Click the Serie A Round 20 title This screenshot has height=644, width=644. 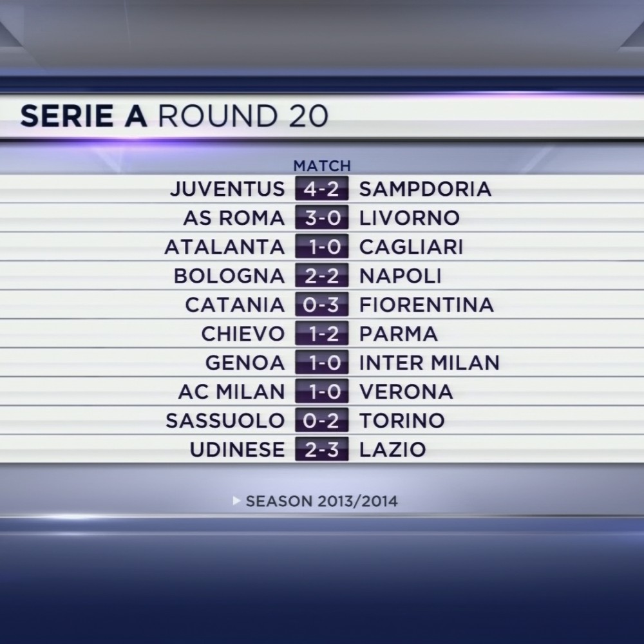[x=174, y=116]
